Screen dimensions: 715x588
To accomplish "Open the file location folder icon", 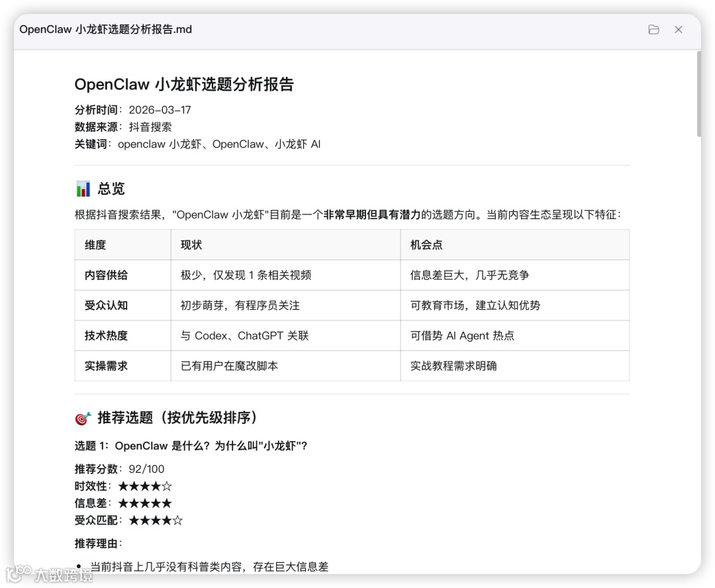I will (x=653, y=30).
